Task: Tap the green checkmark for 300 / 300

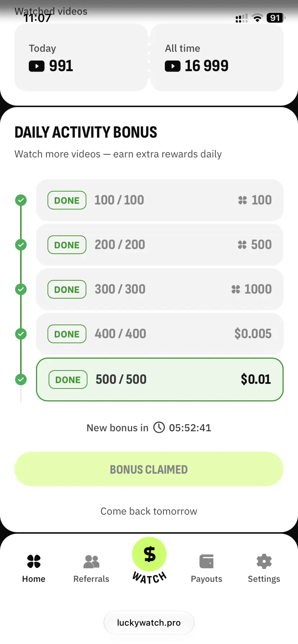Action: (21, 289)
